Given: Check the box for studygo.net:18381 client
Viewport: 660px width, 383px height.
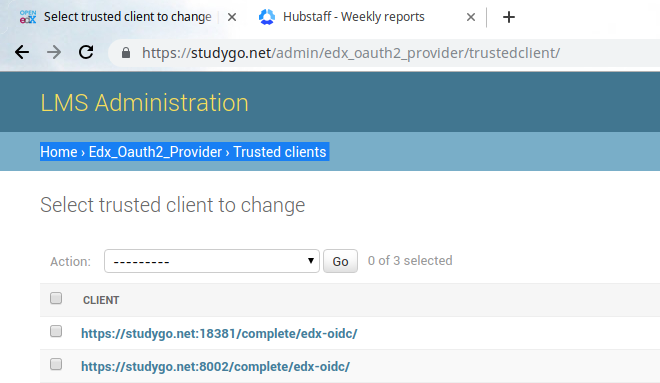Looking at the screenshot, I should [x=56, y=331].
